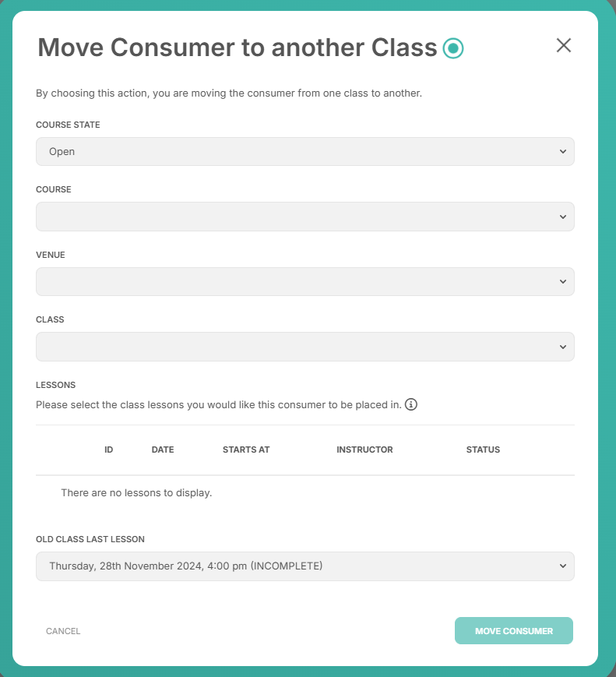Screen dimensions: 616x677
Task: Expand the Class dropdown
Action: click(x=304, y=347)
